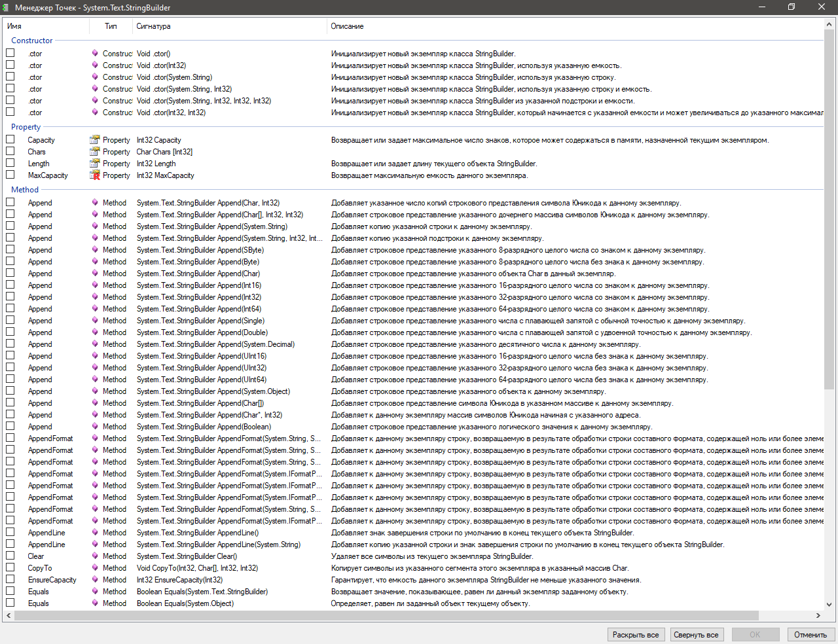This screenshot has width=838, height=644.
Task: Tick checkbox for Append(System.String) method
Action: click(10, 226)
